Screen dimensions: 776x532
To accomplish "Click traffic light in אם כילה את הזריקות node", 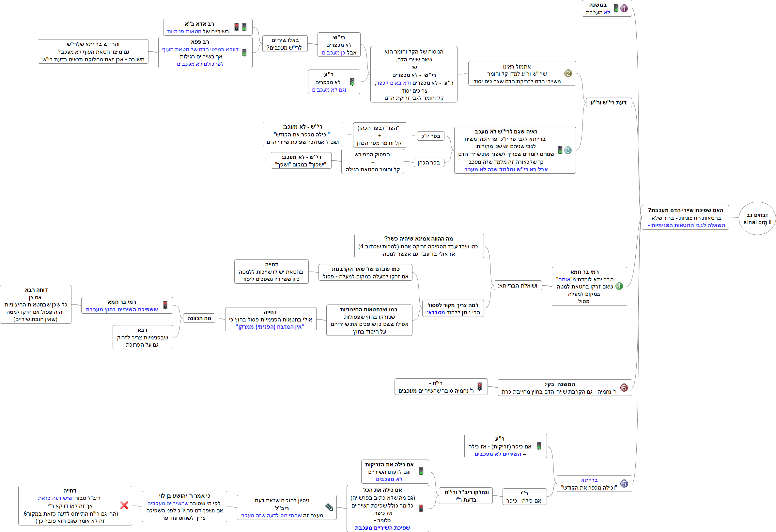I will tap(421, 472).
